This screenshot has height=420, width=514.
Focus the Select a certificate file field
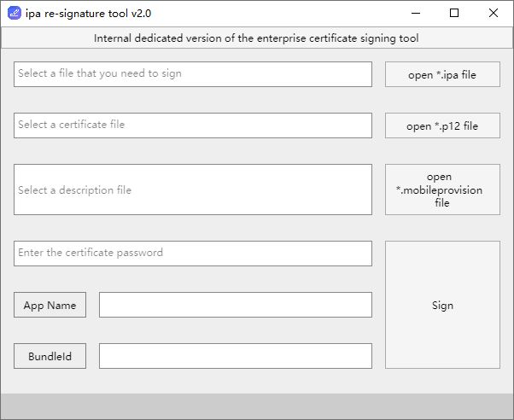click(x=193, y=125)
